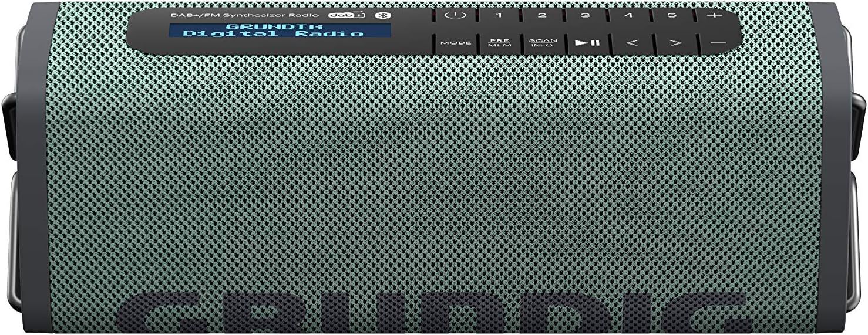Click the SCAN INFO button
Viewport: 868px width, 335px height.
pos(543,43)
